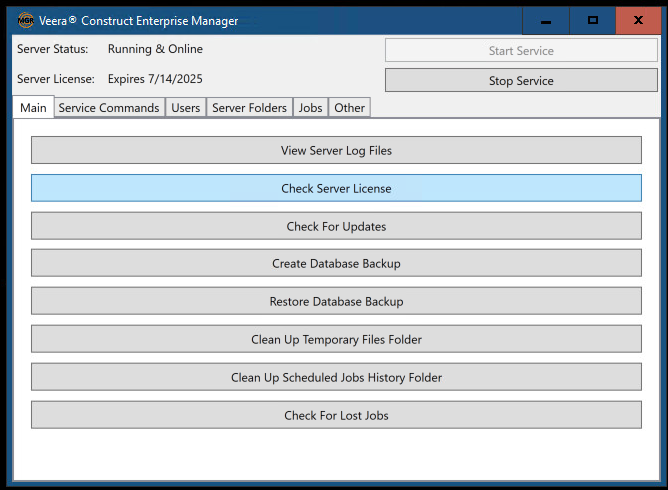Screen dimensions: 668x490
Task: Select the Other tab
Action: click(349, 108)
